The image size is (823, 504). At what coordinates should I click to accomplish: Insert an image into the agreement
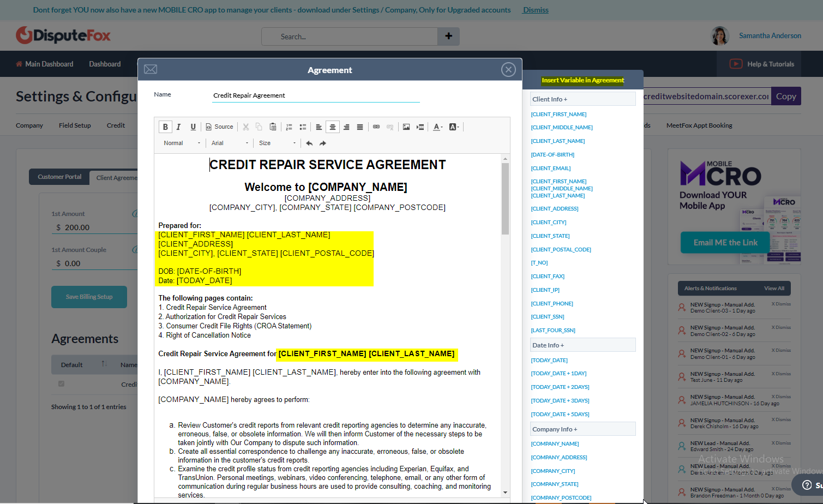coord(406,127)
